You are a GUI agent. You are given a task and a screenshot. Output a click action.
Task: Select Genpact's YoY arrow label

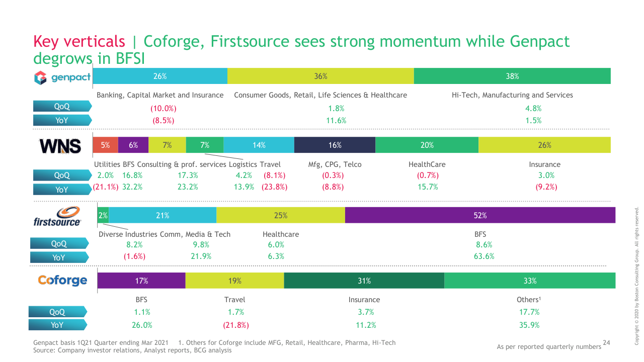pyautogui.click(x=62, y=120)
